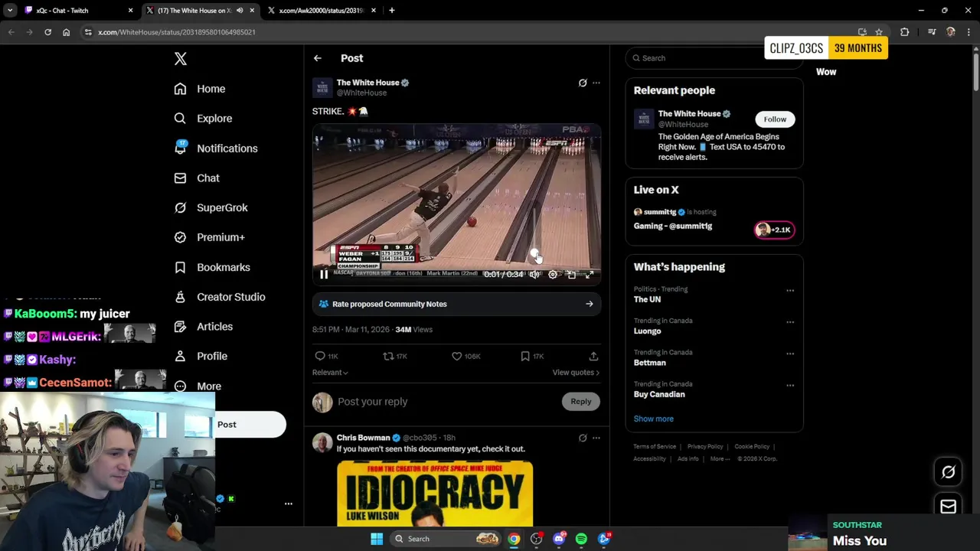This screenshot has height=551, width=980.
Task: Open Home in X sidebar
Action: pyautogui.click(x=200, y=89)
